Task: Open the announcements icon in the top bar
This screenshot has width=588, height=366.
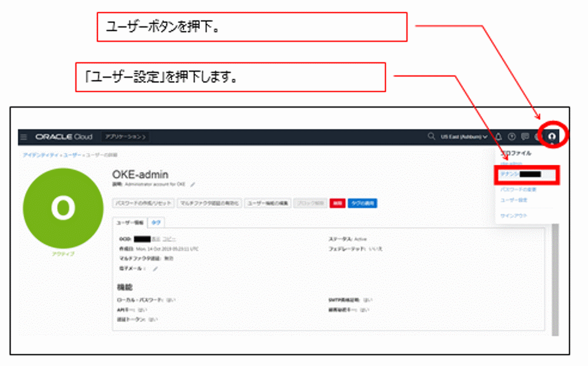Action: [526, 136]
